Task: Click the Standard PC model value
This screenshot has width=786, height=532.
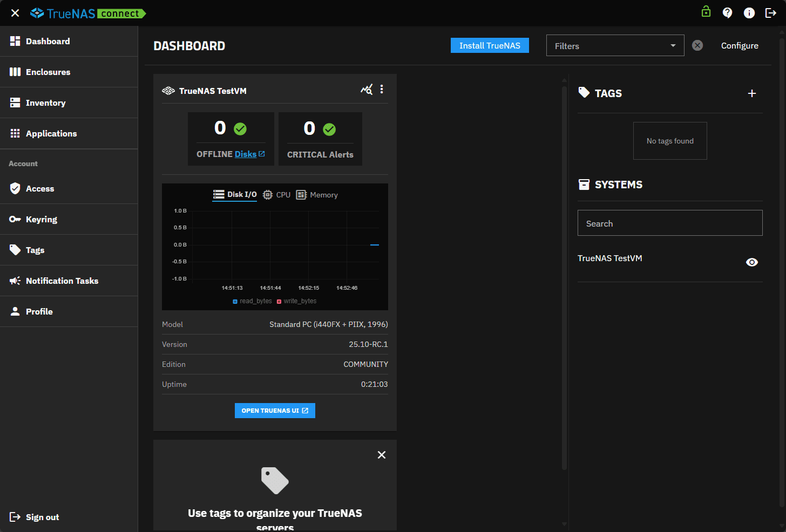Action: tap(329, 324)
